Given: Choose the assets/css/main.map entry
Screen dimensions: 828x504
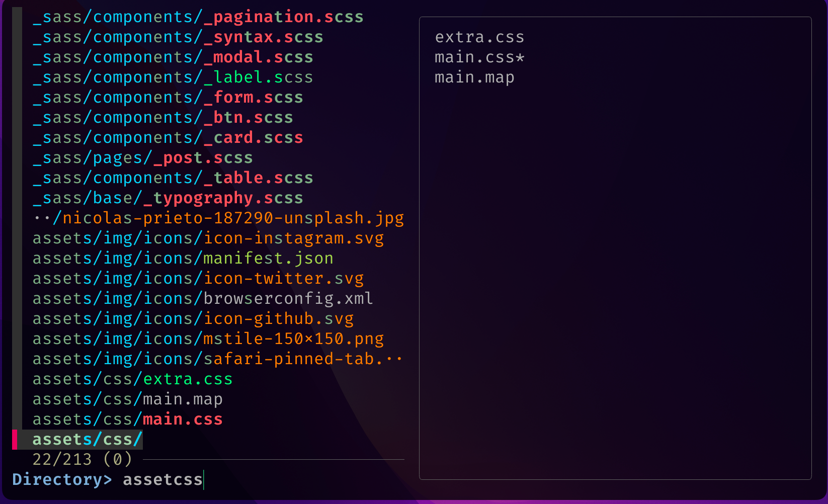Looking at the screenshot, I should pos(127,399).
